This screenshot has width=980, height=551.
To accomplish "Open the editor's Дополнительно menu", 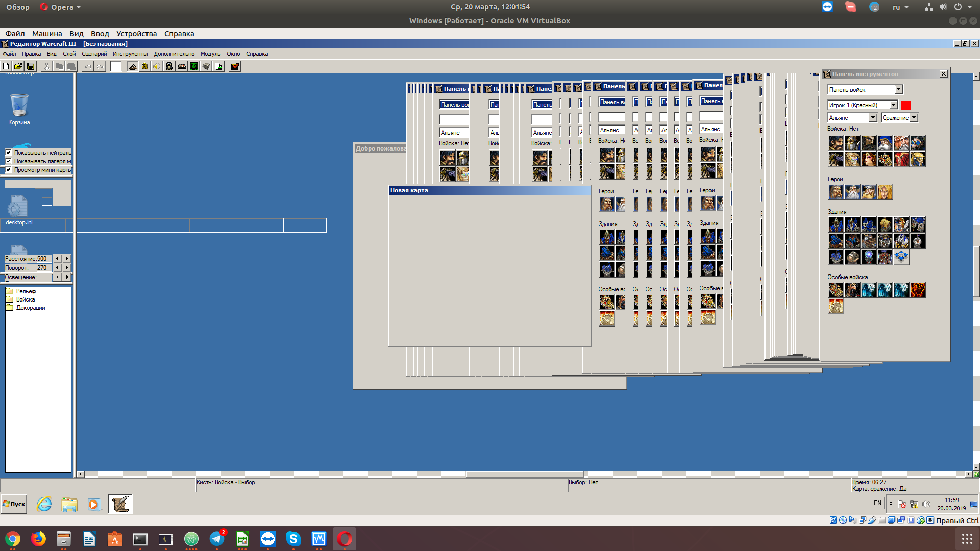I will pyautogui.click(x=174, y=54).
